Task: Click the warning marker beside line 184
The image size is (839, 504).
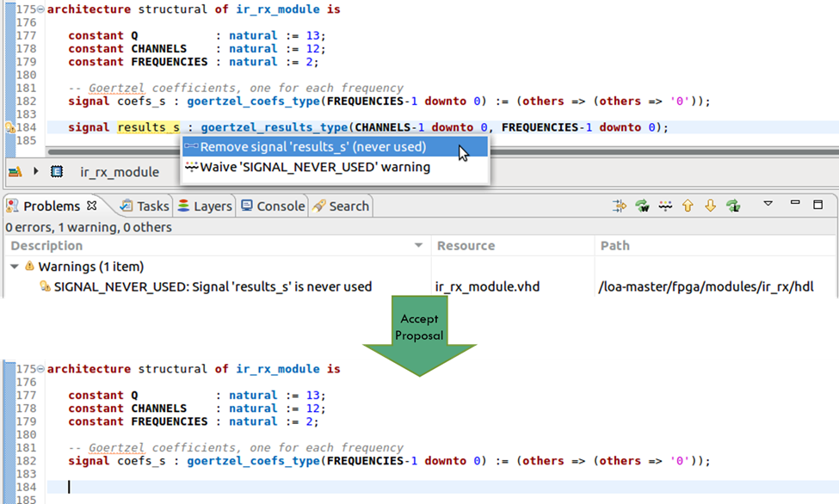Action: (9, 127)
